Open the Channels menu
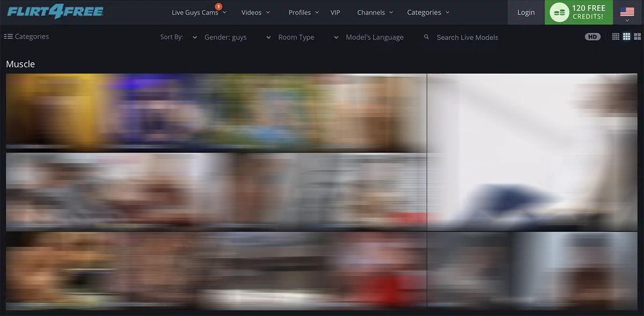Image resolution: width=644 pixels, height=316 pixels. (x=375, y=12)
